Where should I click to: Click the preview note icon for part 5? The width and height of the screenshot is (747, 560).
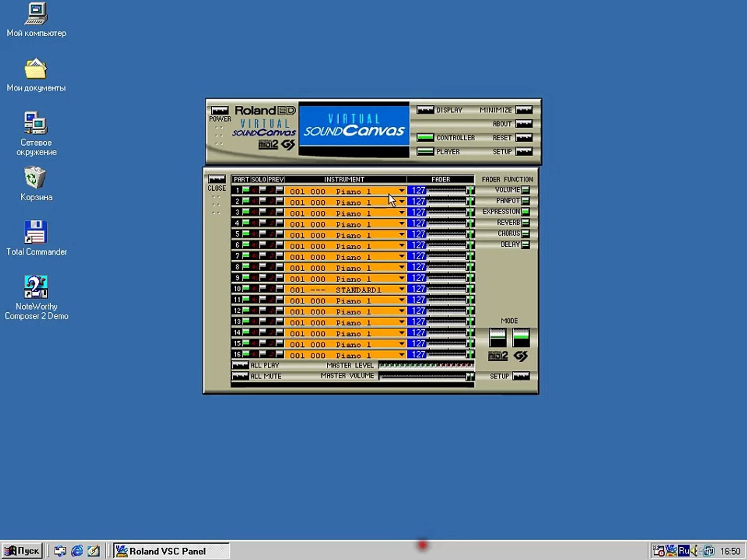click(x=271, y=234)
